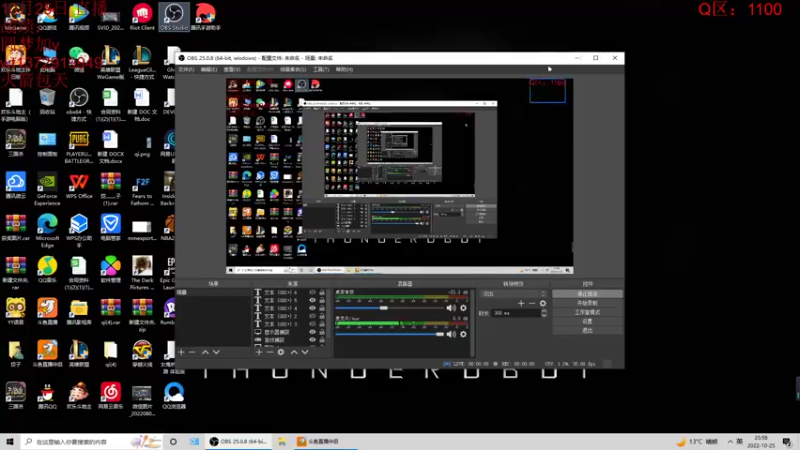Move selected source down with arrow
800x450 pixels.
tap(305, 352)
